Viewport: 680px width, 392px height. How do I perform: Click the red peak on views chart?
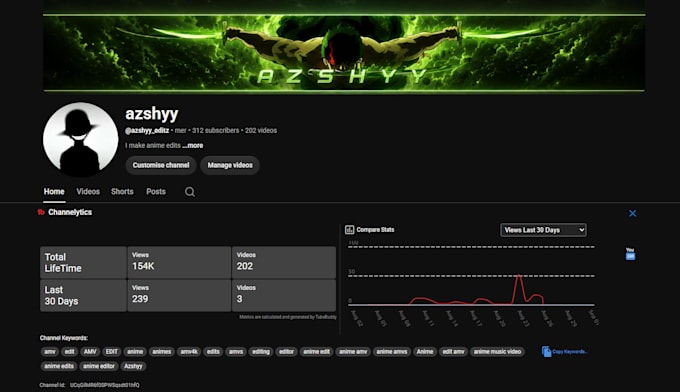click(x=519, y=277)
